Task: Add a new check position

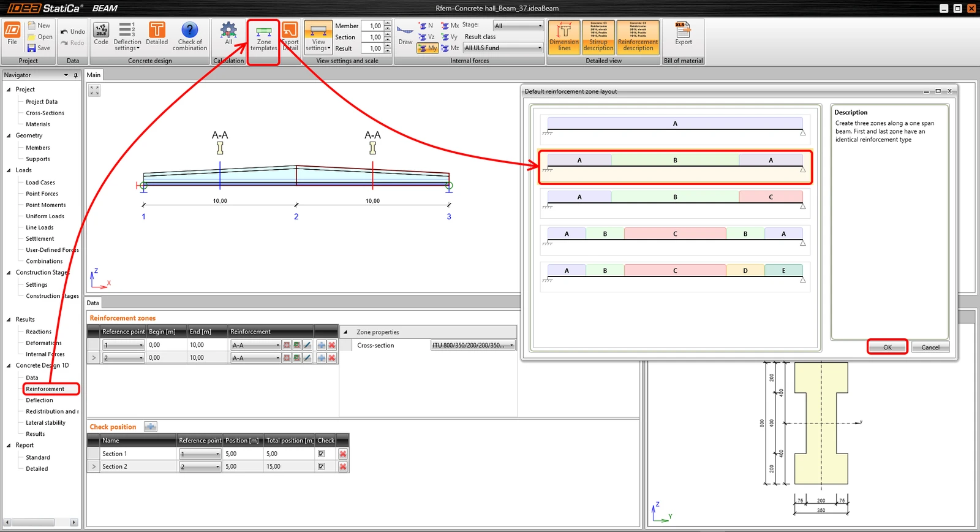Action: (x=151, y=427)
